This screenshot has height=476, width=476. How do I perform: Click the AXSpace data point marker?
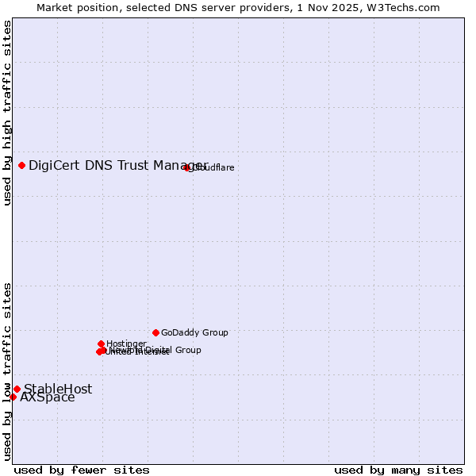pyautogui.click(x=13, y=397)
